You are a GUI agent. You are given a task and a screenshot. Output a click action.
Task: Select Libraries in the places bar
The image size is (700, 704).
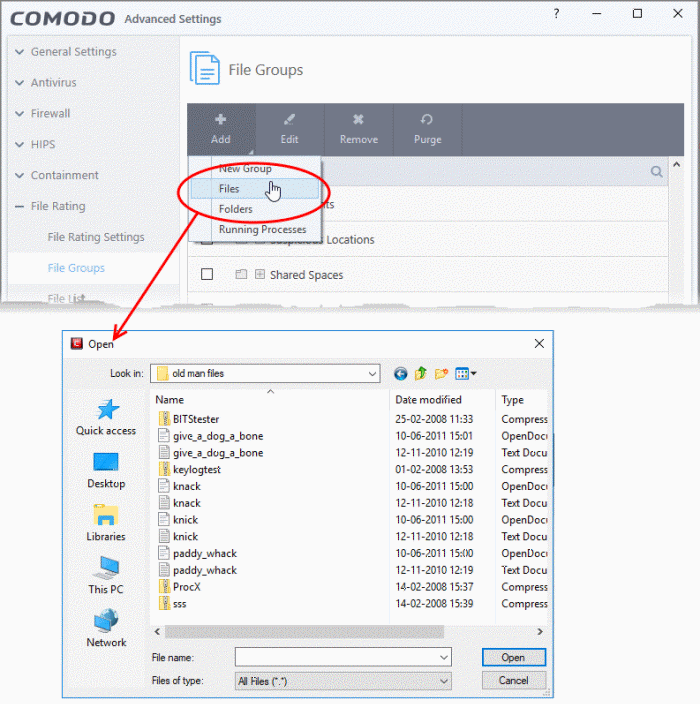click(x=106, y=524)
